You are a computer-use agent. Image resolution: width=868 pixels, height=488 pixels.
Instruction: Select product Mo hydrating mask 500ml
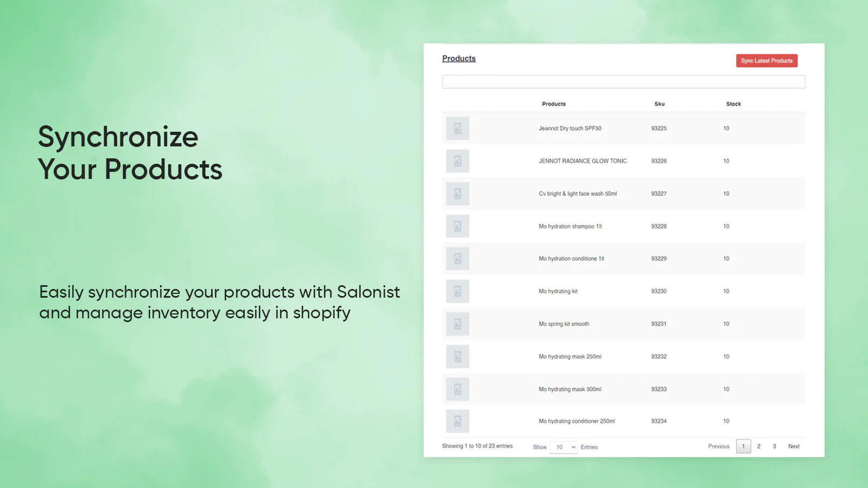click(570, 389)
